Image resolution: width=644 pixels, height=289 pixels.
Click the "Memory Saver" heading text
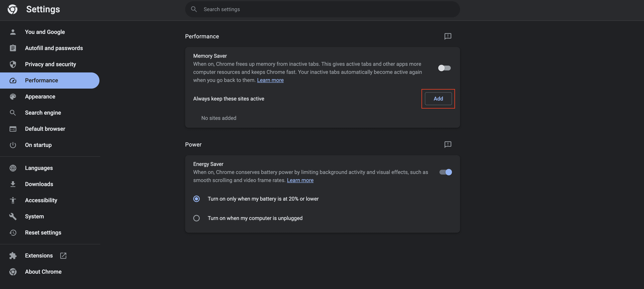(210, 56)
